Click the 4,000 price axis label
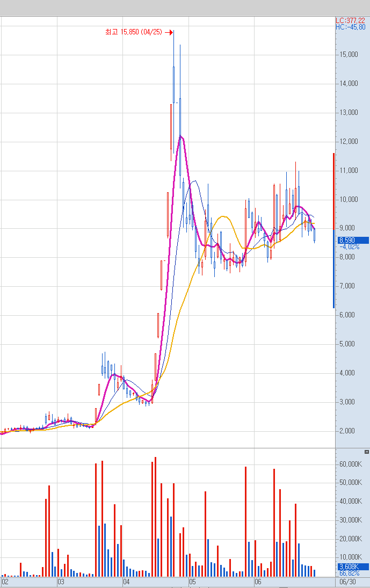The image size is (370, 588). (x=347, y=373)
